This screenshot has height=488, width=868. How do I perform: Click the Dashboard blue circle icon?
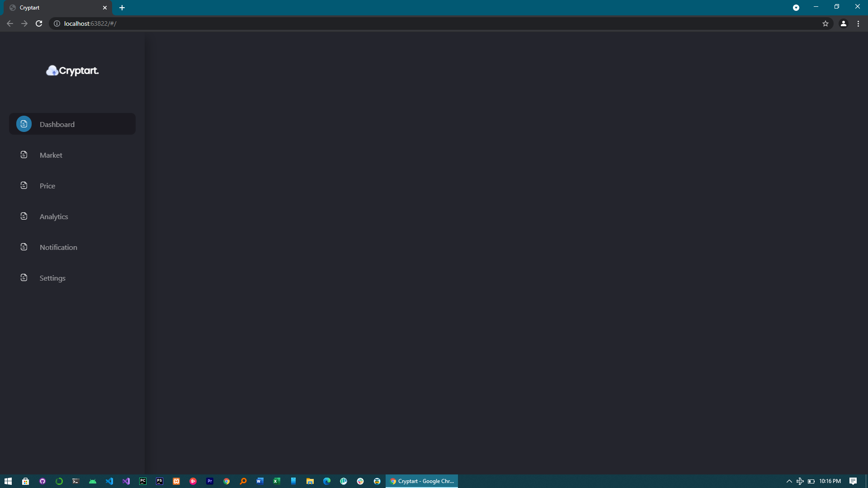click(x=24, y=124)
